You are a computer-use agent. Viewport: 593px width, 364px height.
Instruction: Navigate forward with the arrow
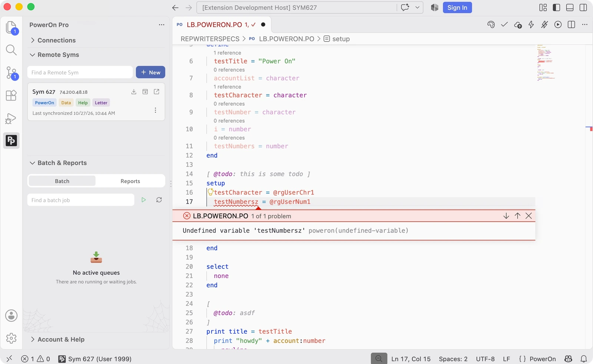tap(189, 7)
